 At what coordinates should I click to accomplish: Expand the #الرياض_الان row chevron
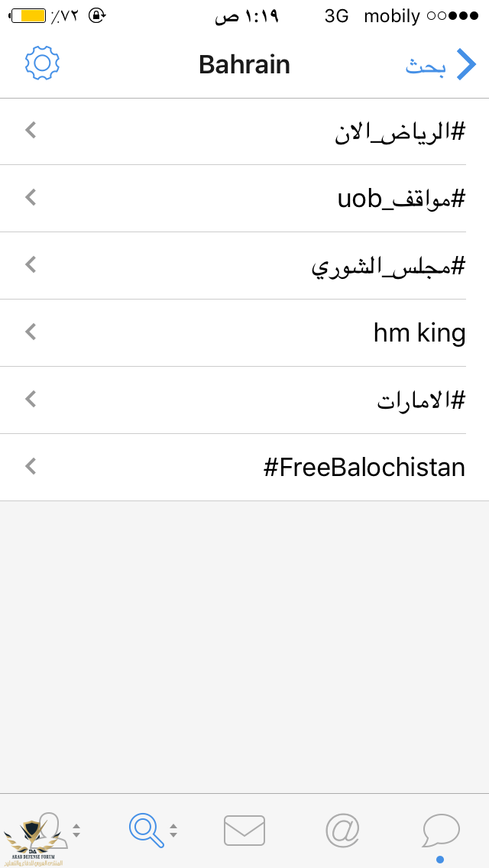coord(31,131)
